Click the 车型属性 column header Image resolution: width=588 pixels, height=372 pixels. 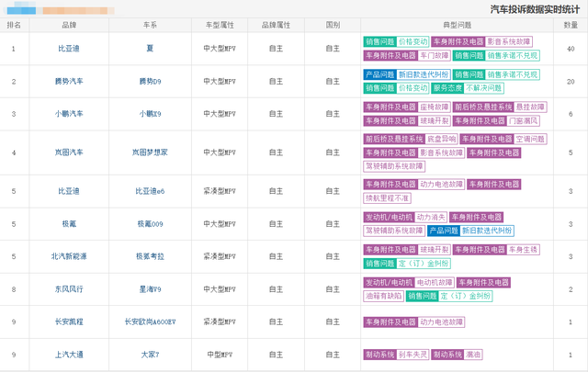tap(220, 25)
